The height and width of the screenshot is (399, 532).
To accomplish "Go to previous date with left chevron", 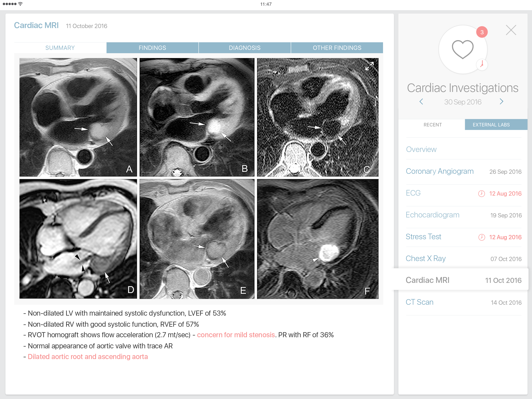I will [x=421, y=102].
